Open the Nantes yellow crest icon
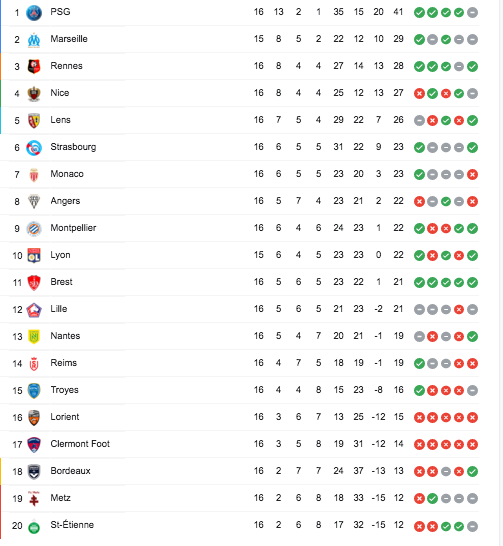This screenshot has width=503, height=546. 34,336
